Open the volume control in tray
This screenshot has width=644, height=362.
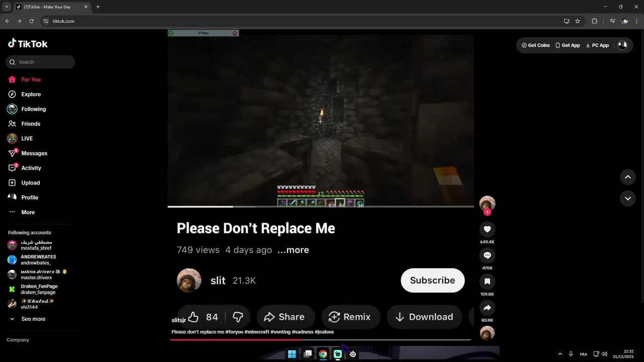coord(604,354)
